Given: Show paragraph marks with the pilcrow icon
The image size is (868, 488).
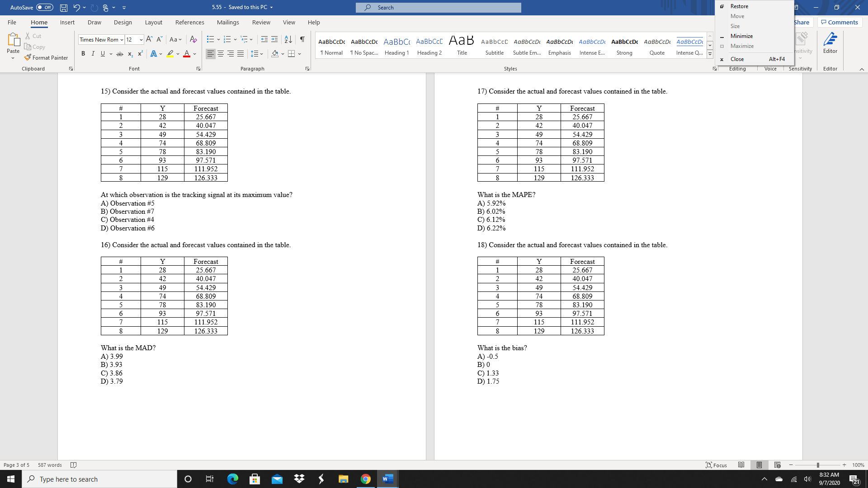Looking at the screenshot, I should (302, 39).
